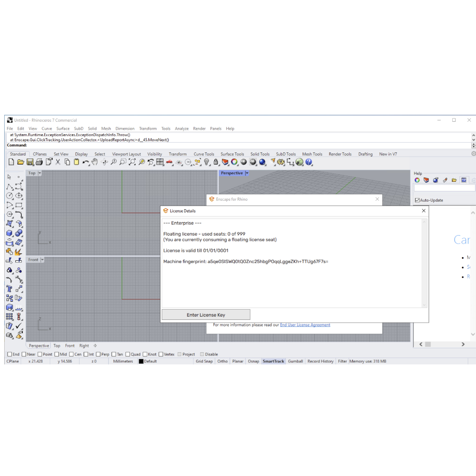
Task: Open the Analyze menu
Action: [x=181, y=129]
